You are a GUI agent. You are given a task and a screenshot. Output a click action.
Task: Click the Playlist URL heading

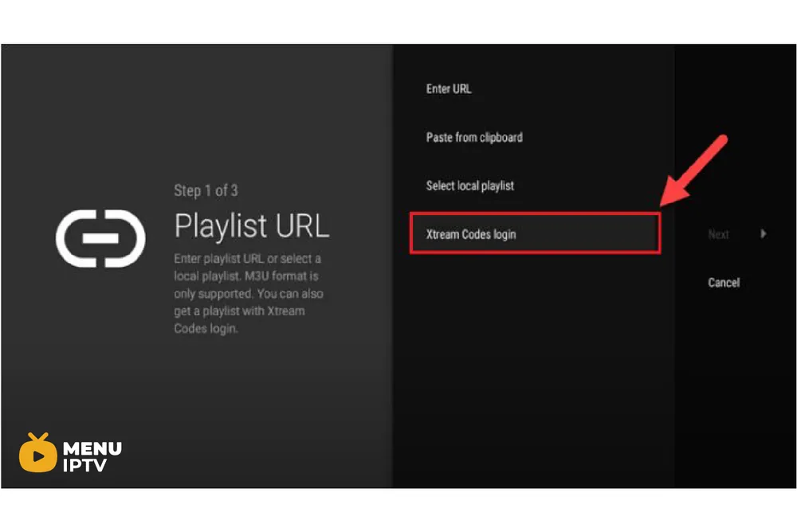point(252,225)
